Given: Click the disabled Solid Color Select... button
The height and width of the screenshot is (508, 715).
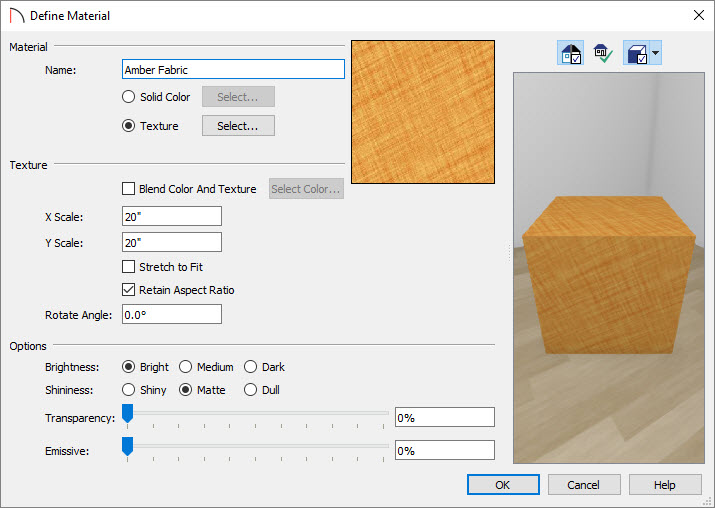Looking at the screenshot, I should 238,97.
